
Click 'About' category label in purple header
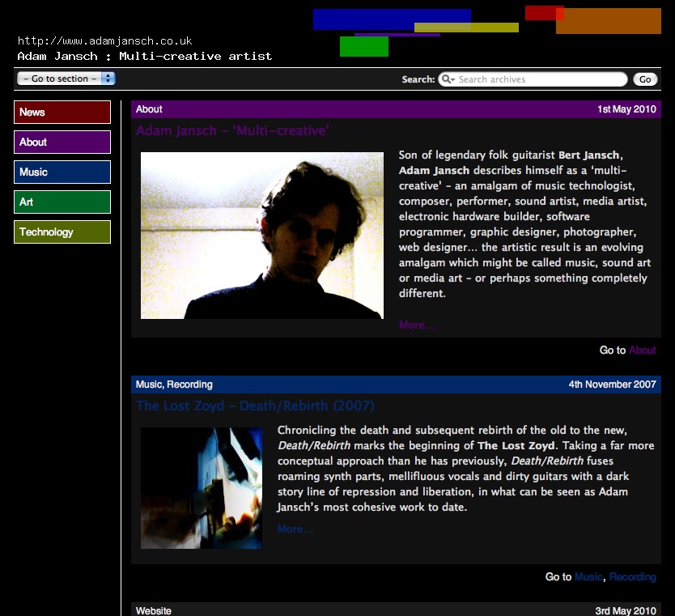pyautogui.click(x=149, y=109)
